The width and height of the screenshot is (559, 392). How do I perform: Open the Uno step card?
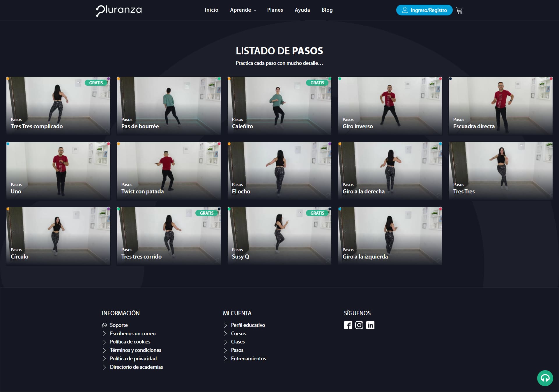(58, 171)
